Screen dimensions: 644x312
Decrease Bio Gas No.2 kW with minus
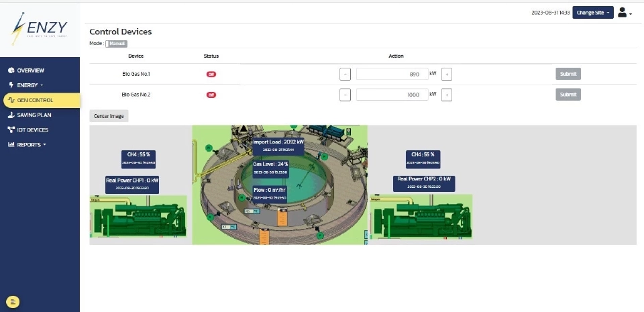pos(345,95)
